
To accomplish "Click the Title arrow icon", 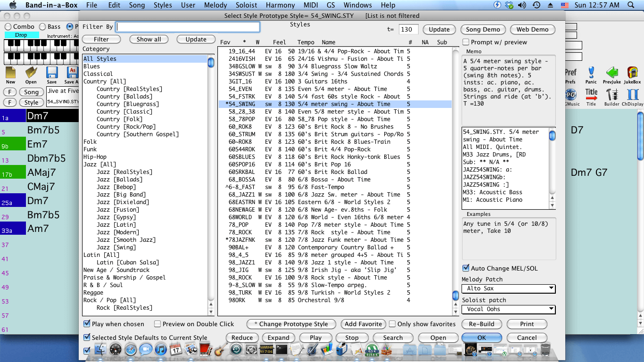I will coord(591,94).
